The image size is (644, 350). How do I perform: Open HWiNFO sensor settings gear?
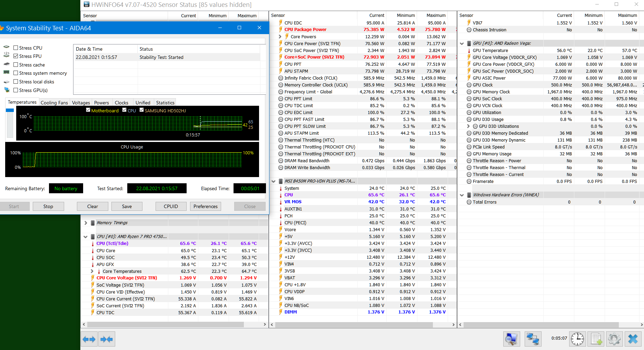pos(614,339)
